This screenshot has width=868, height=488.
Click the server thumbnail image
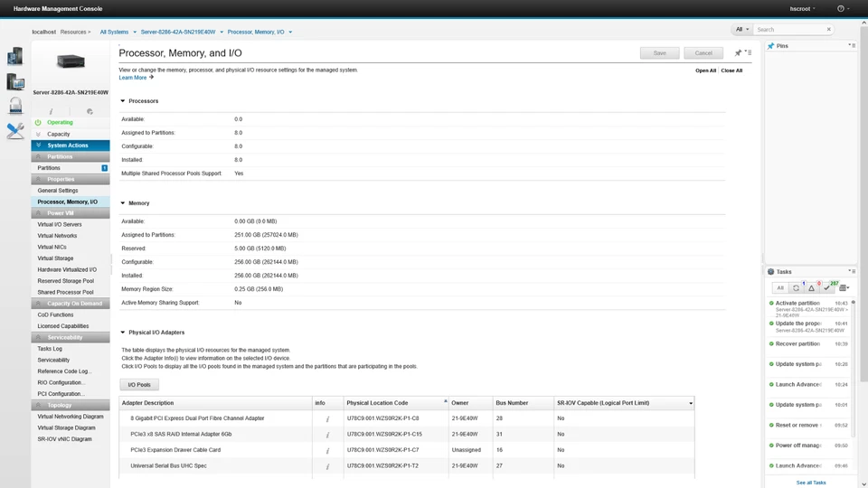point(71,61)
